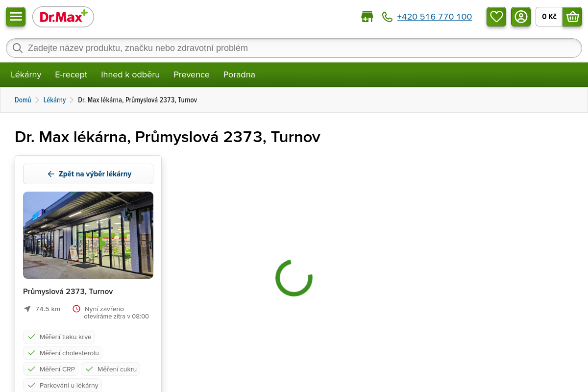588x392 pixels.
Task: Click the Měření tlaku krve tag
Action: [59, 337]
